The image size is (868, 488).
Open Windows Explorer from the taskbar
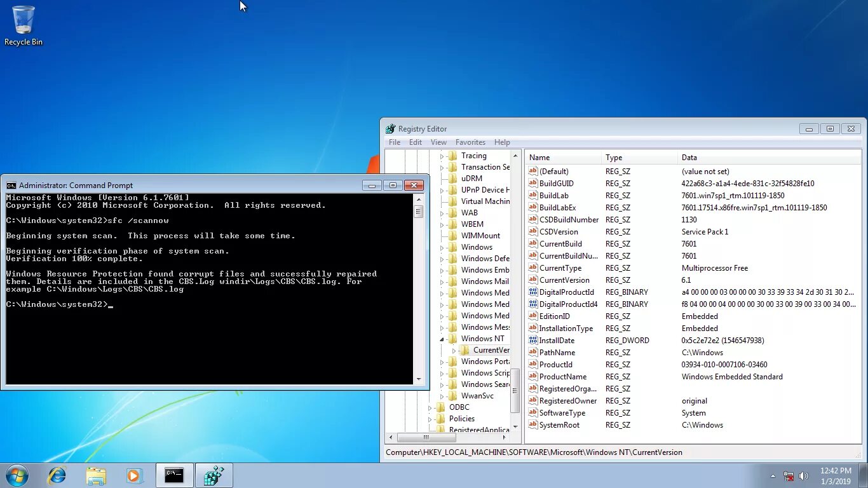[96, 475]
